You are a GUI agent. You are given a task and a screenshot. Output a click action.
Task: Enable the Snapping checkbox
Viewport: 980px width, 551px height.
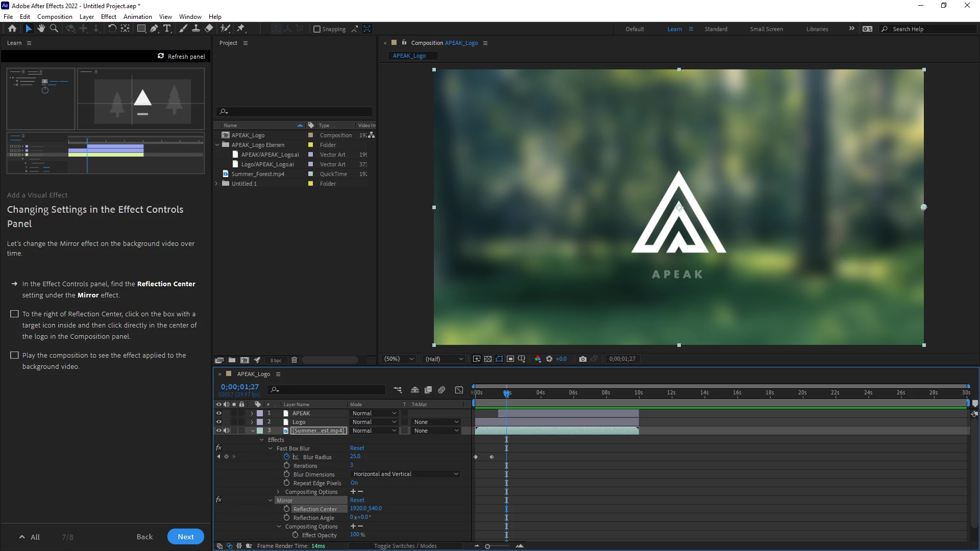(317, 29)
